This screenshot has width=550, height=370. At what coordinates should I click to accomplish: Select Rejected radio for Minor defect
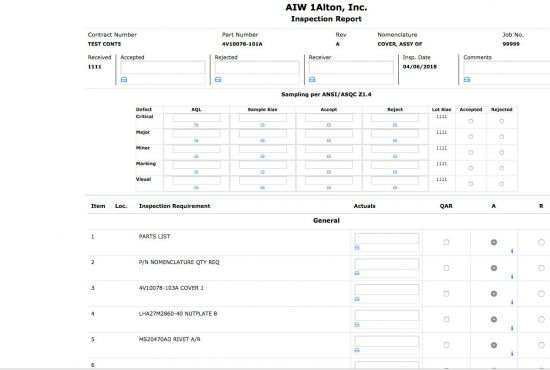pyautogui.click(x=502, y=153)
